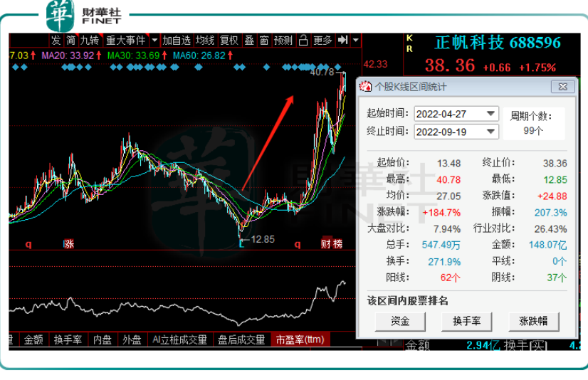Toggle the lock icon in chart toolbar
The height and width of the screenshot is (380, 588).
click(303, 40)
